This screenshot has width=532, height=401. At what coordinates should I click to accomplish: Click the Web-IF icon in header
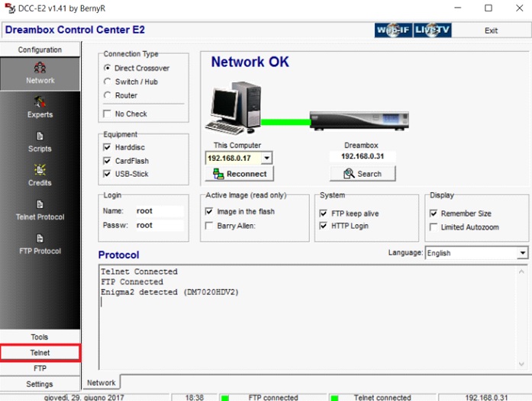392,30
